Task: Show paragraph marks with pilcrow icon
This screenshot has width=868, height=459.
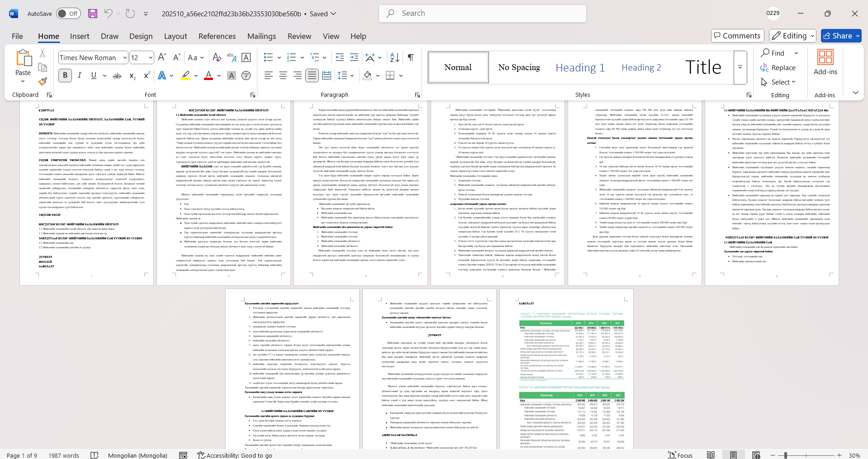Action: (x=410, y=57)
